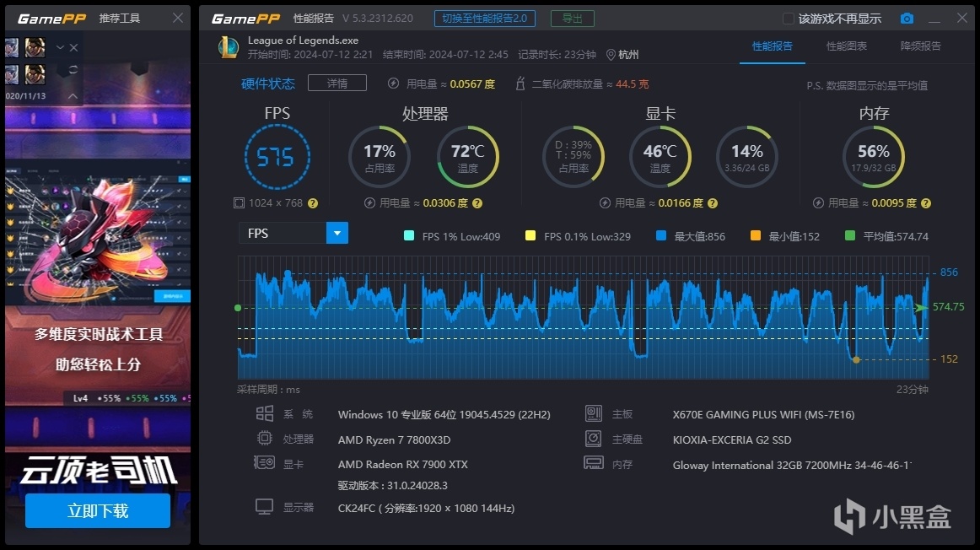Click the 立即下载 download button
Viewport: 980px width, 550px height.
[x=98, y=510]
